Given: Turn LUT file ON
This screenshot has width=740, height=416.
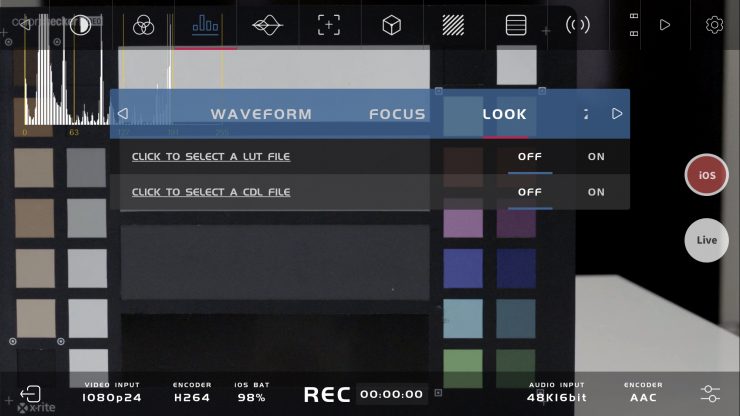Looking at the screenshot, I should (596, 156).
